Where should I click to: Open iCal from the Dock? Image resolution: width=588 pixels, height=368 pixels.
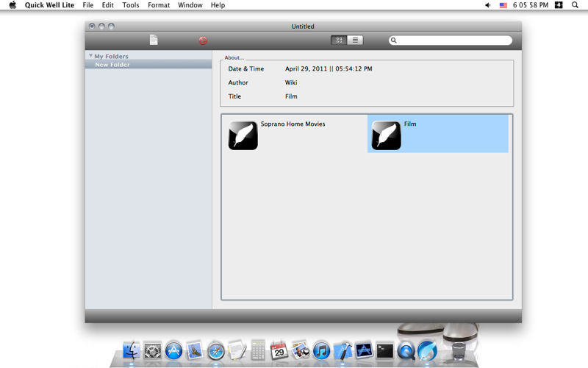click(279, 351)
